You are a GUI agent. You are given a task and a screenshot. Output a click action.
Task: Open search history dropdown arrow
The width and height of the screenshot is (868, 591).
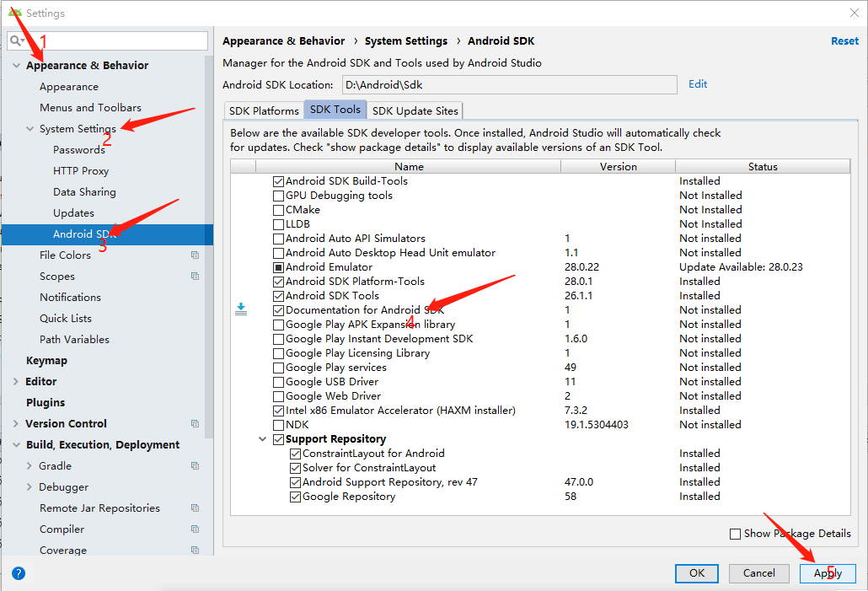[x=22, y=40]
